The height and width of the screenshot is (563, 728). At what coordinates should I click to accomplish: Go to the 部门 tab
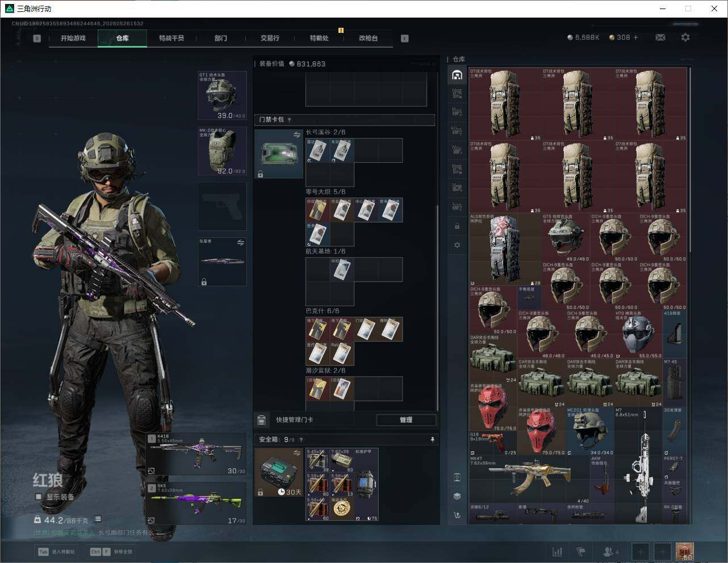coord(221,38)
